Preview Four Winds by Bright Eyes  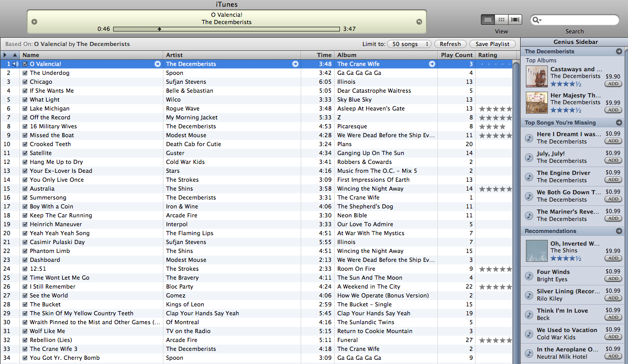[529, 275]
